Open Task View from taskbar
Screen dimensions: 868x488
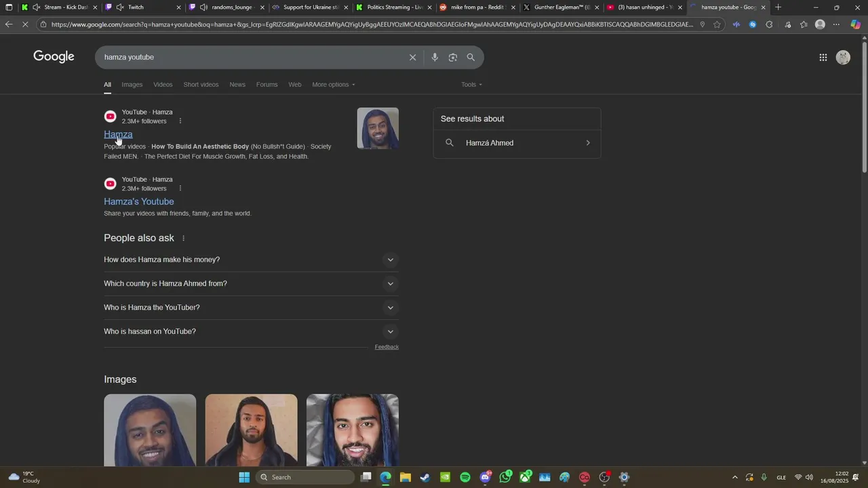366,477
